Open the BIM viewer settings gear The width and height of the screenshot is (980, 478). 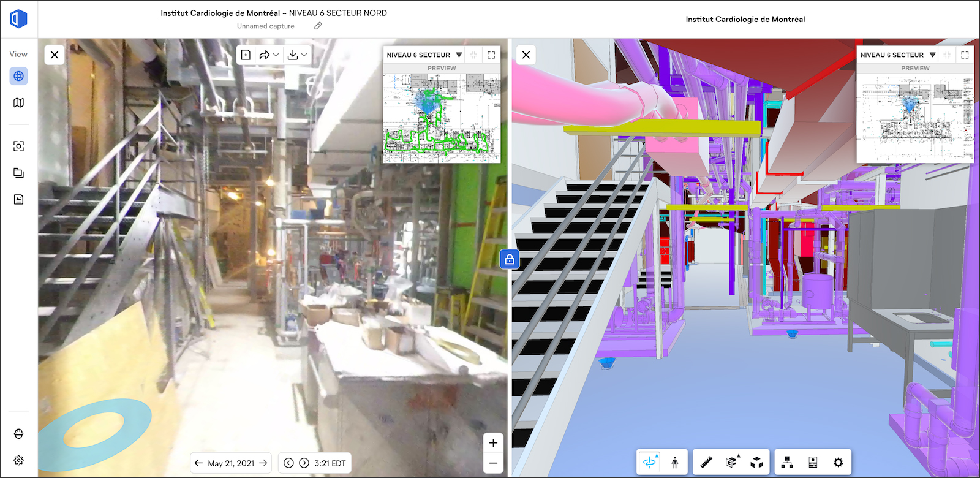(839, 462)
